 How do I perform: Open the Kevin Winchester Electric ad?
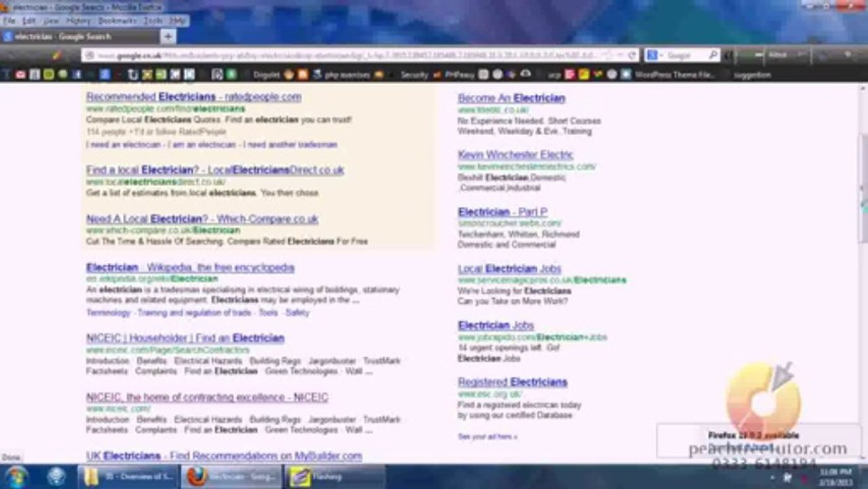click(x=516, y=155)
